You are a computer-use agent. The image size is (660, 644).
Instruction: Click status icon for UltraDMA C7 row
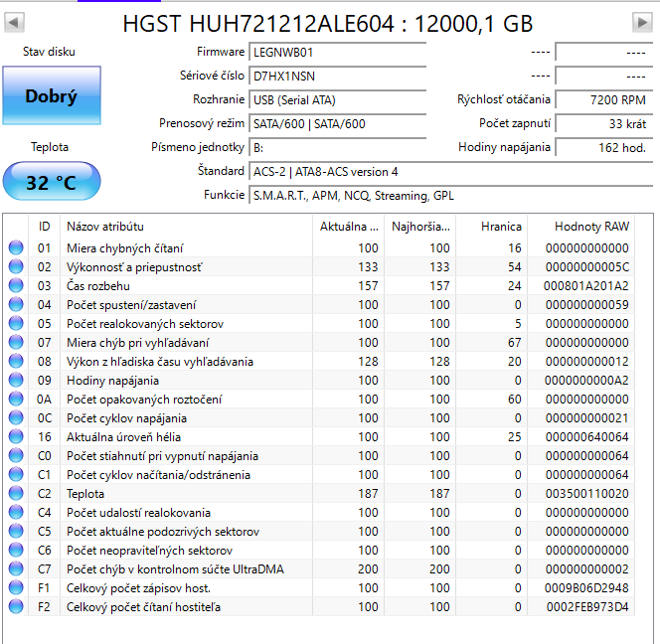[16, 568]
